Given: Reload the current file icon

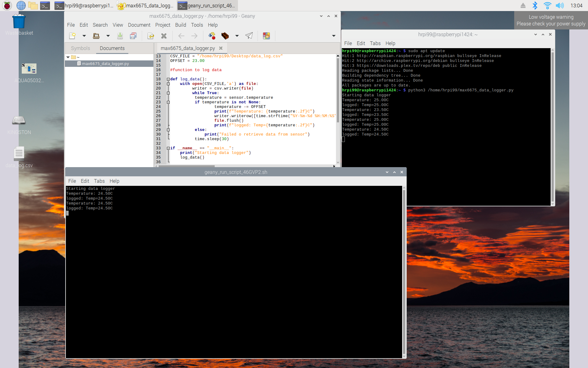Looking at the screenshot, I should pos(151,36).
